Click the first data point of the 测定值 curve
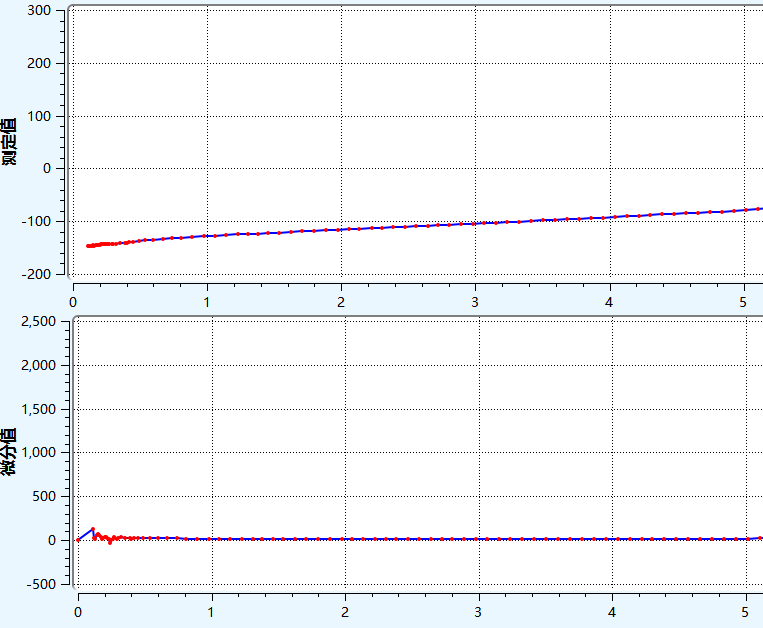The width and height of the screenshot is (763, 628). tap(88, 245)
